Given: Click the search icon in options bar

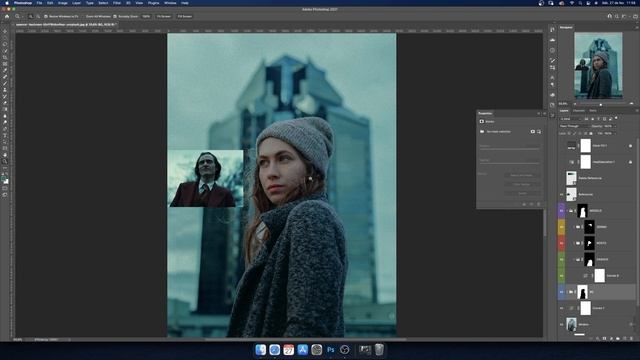Looking at the screenshot, I should pyautogui.click(x=617, y=16).
